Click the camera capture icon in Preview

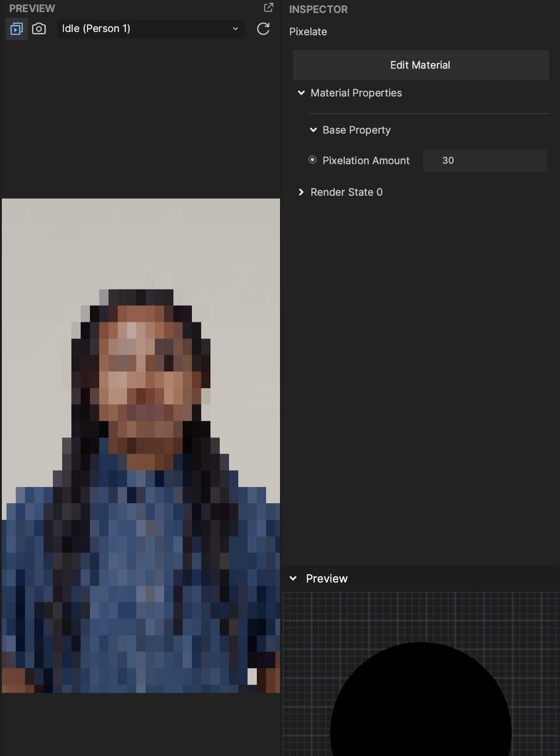click(39, 29)
